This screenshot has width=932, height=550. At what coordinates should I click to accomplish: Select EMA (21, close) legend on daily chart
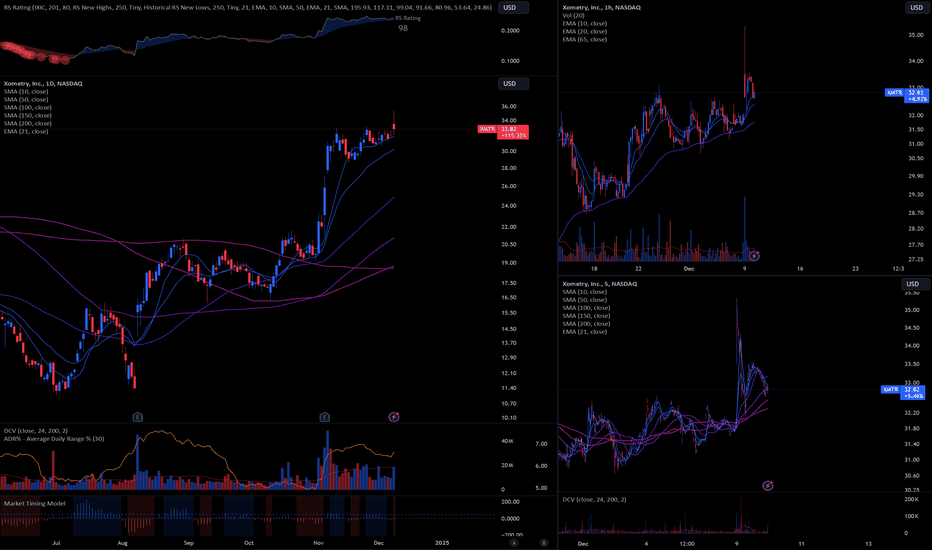26,131
